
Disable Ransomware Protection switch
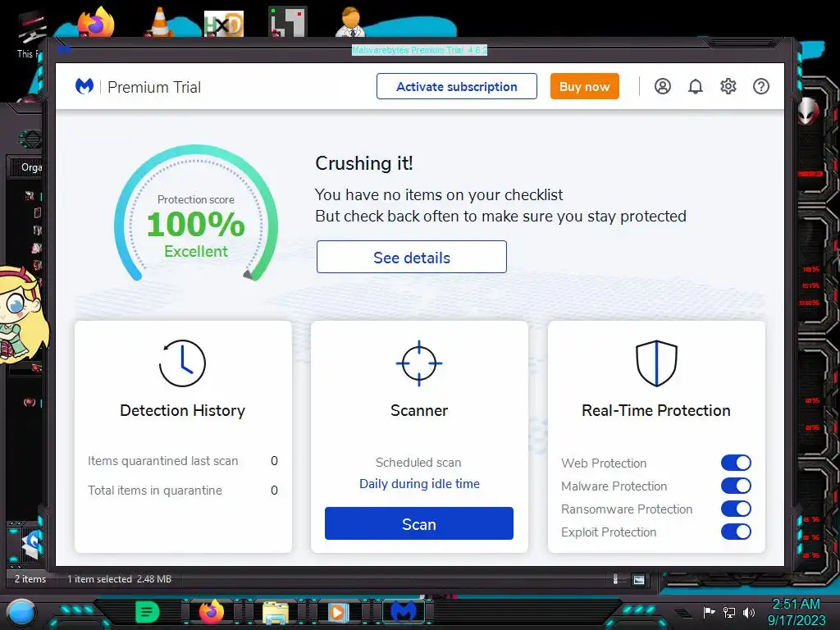[x=736, y=509]
